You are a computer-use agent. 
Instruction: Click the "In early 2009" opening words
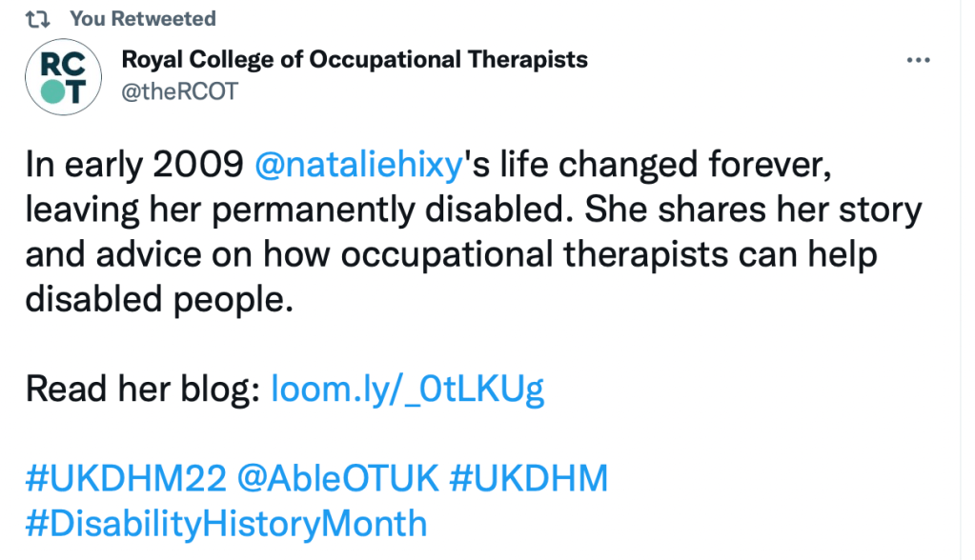point(133,168)
